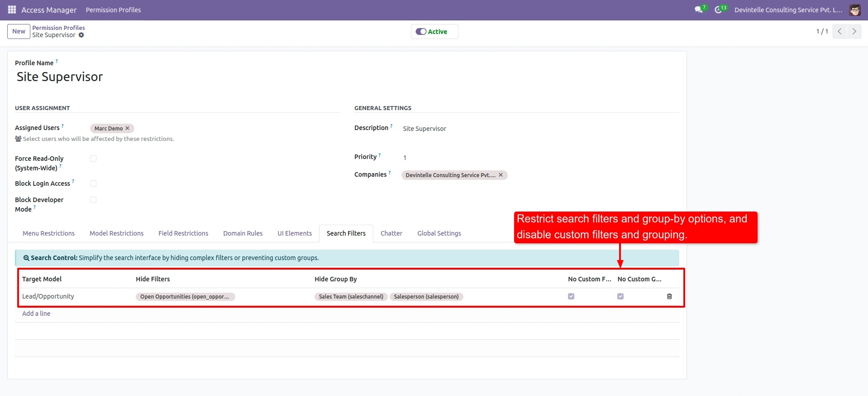The image size is (868, 396).
Task: Delete the Lead/Opportunity row with trash icon
Action: click(x=669, y=296)
